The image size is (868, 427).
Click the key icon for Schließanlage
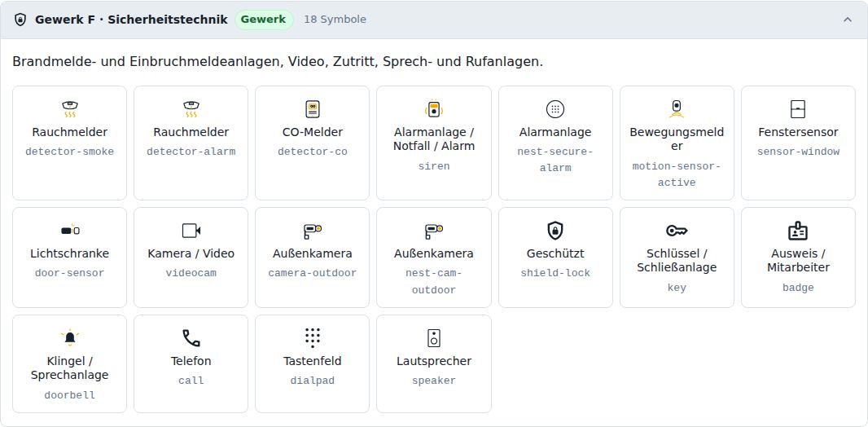(x=677, y=231)
